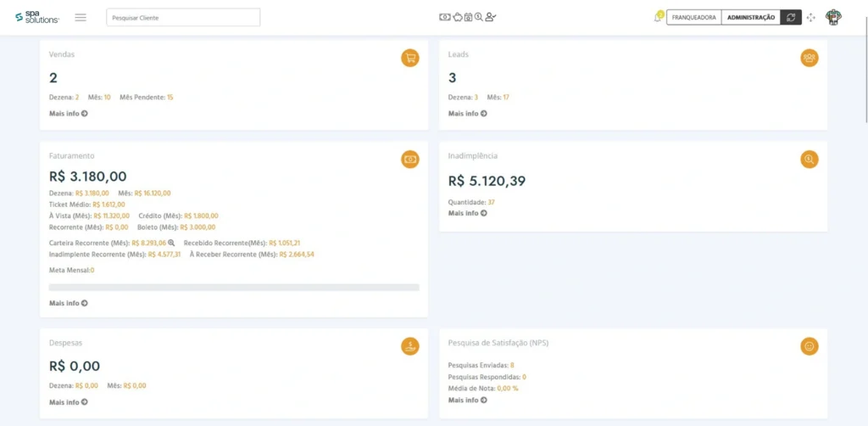This screenshot has width=868, height=426.
Task: Expand Mais info under Inadimplência
Action: [467, 213]
